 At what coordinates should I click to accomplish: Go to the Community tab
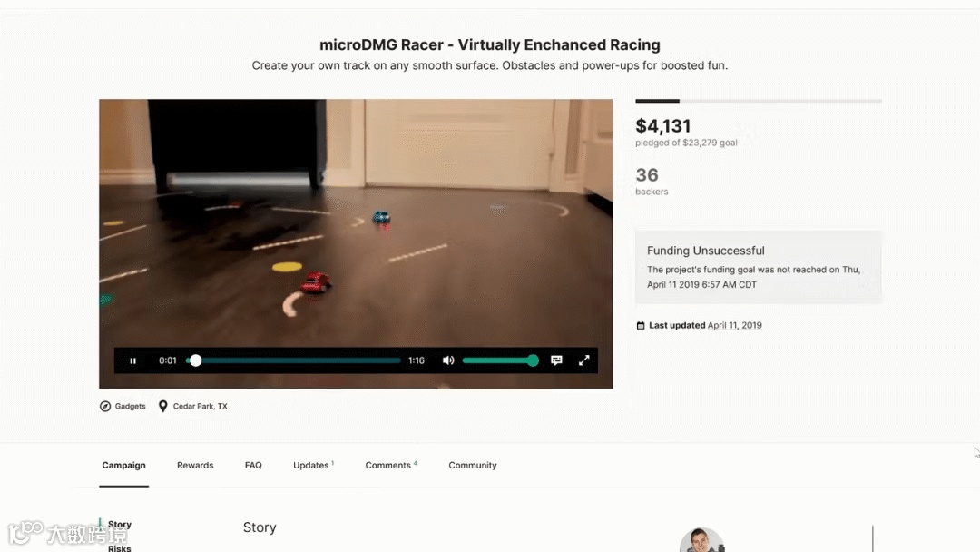click(473, 465)
